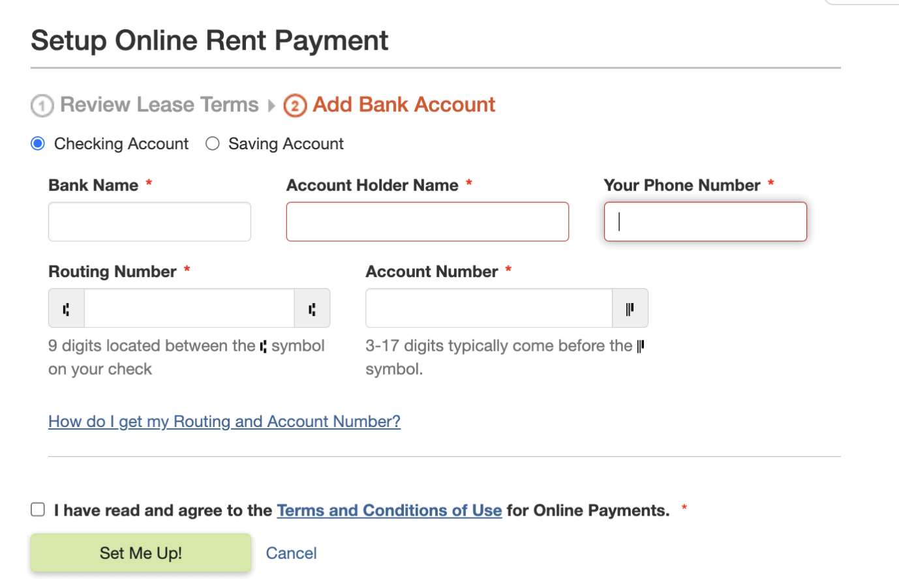
Task: Click the step 1 circle icon
Action: click(42, 106)
